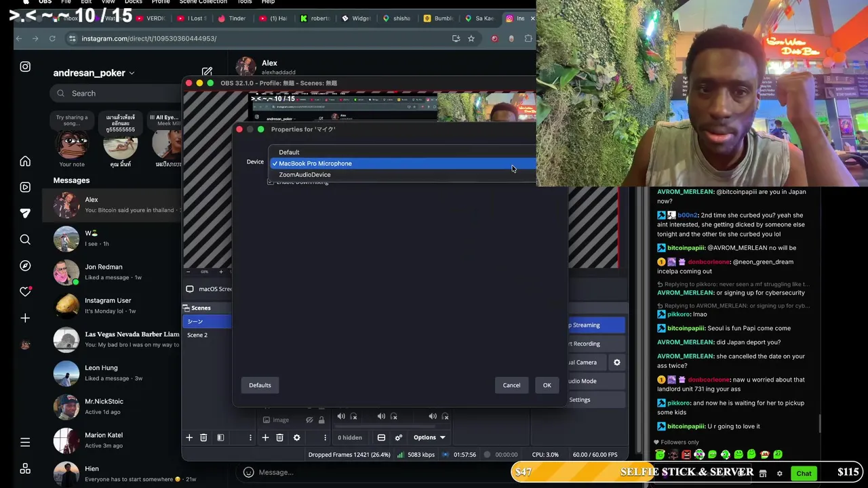Click the emoji icon in Message field
The height and width of the screenshot is (488, 868).
(x=248, y=472)
